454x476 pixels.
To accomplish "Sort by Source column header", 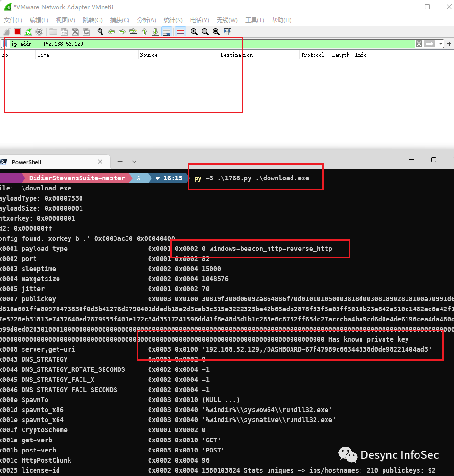I will point(179,55).
